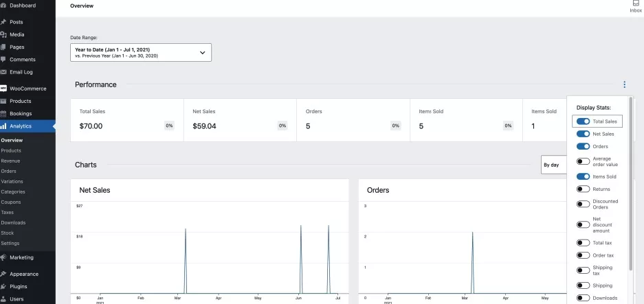
Task: Open Overview under Analytics submenu
Action: coord(12,140)
